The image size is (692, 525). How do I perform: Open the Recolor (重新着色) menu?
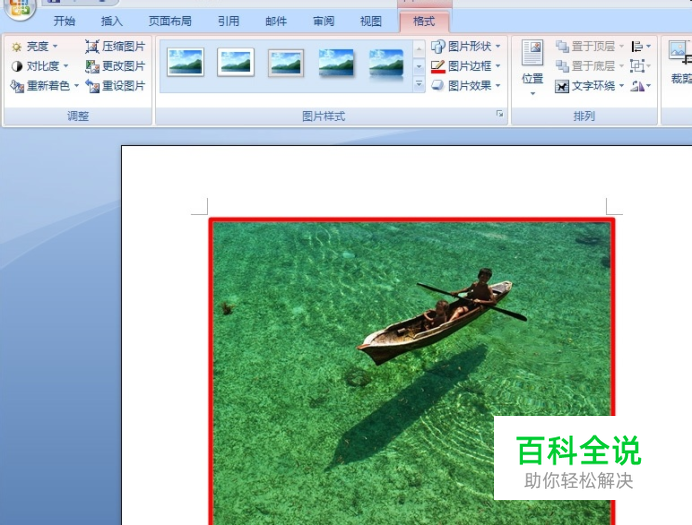pyautogui.click(x=44, y=86)
